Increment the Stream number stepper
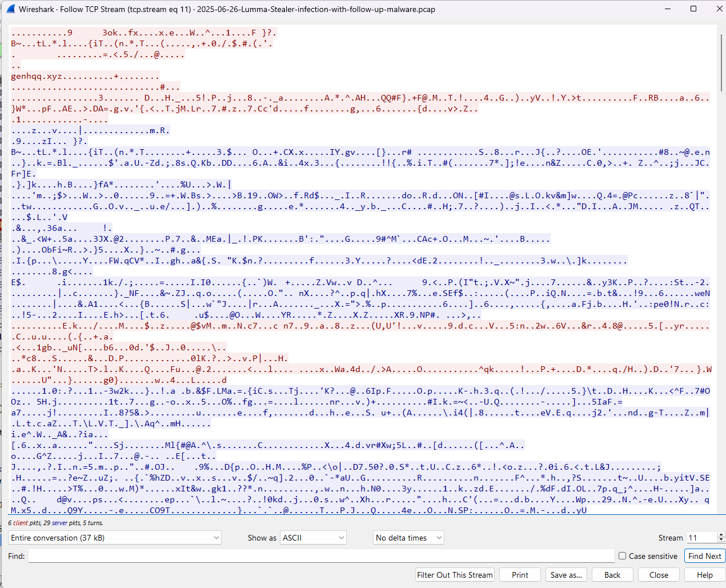Screen dimensions: 726x588 click(721, 535)
